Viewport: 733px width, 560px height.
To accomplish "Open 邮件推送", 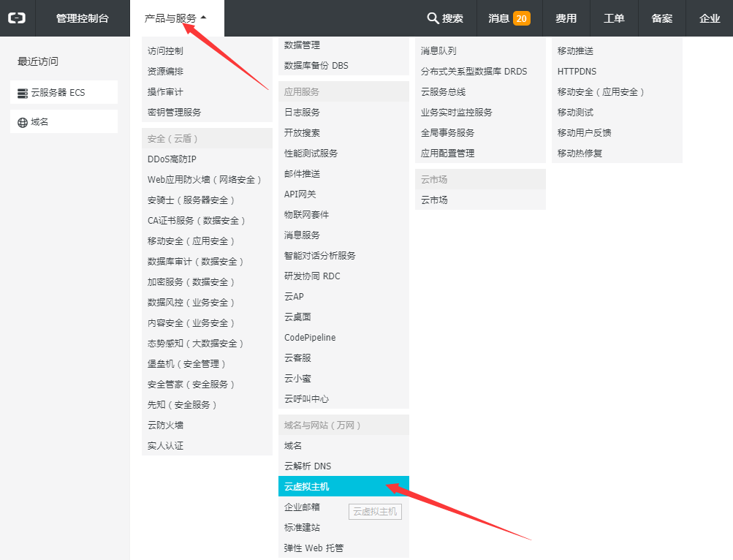I will click(302, 174).
